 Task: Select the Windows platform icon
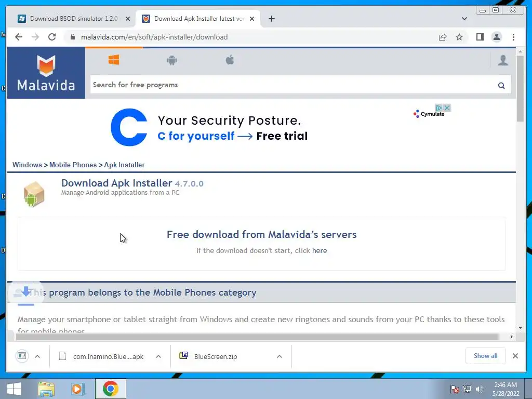tap(114, 60)
